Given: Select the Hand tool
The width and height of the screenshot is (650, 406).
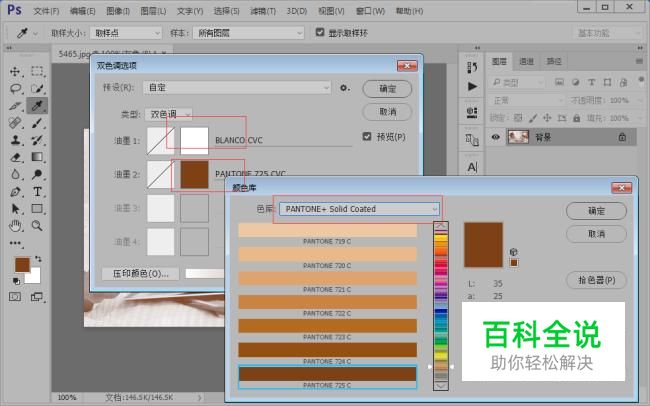Looking at the screenshot, I should click(x=15, y=226).
